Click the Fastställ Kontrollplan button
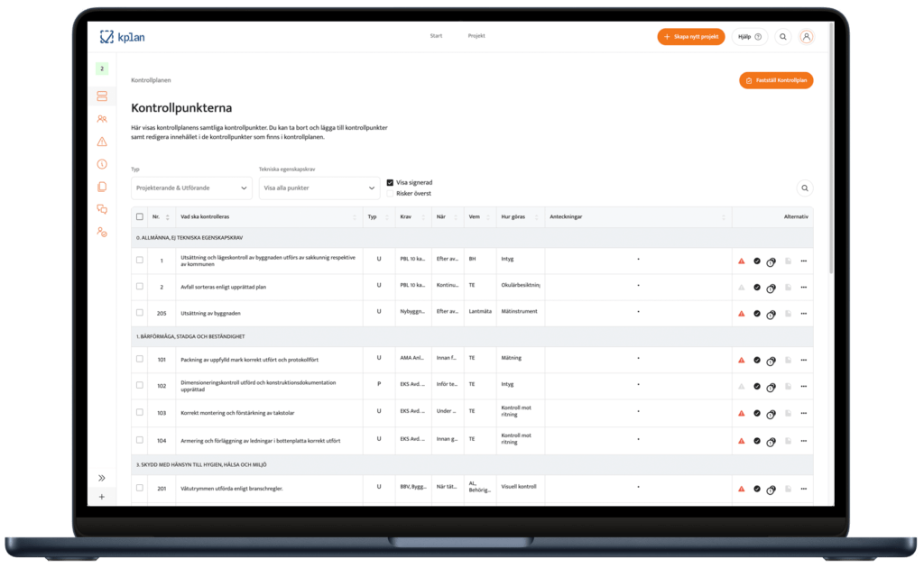This screenshot has width=924, height=568. click(x=776, y=80)
